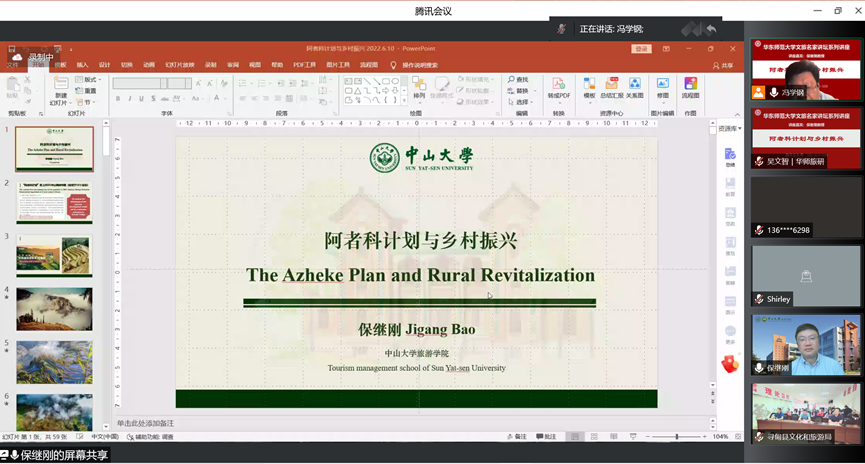Click the Relationship Diagram (关系图) icon

click(635, 83)
